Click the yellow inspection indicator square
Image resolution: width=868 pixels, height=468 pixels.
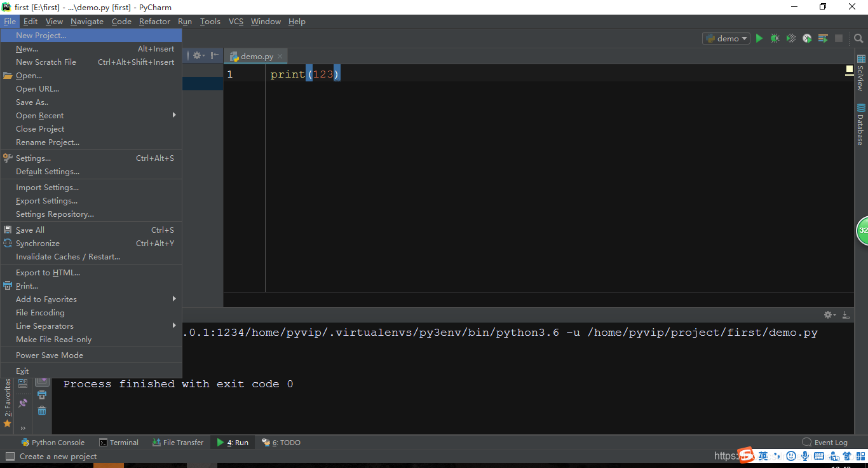point(850,69)
